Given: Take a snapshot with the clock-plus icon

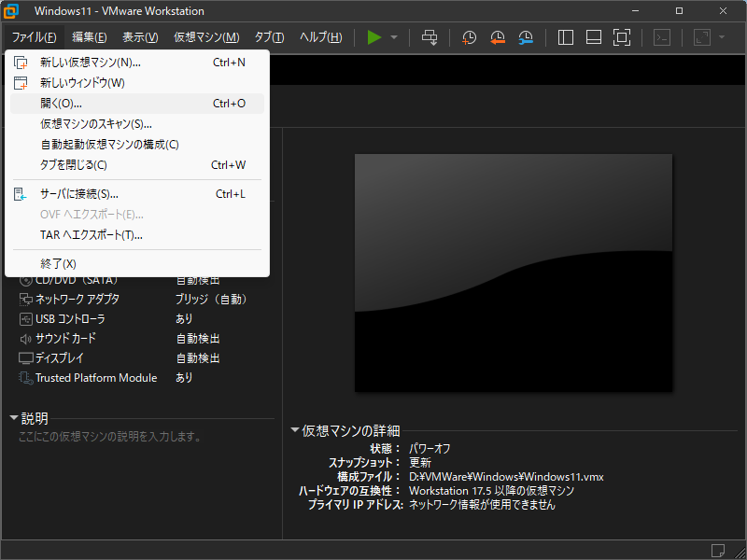Looking at the screenshot, I should pyautogui.click(x=470, y=37).
